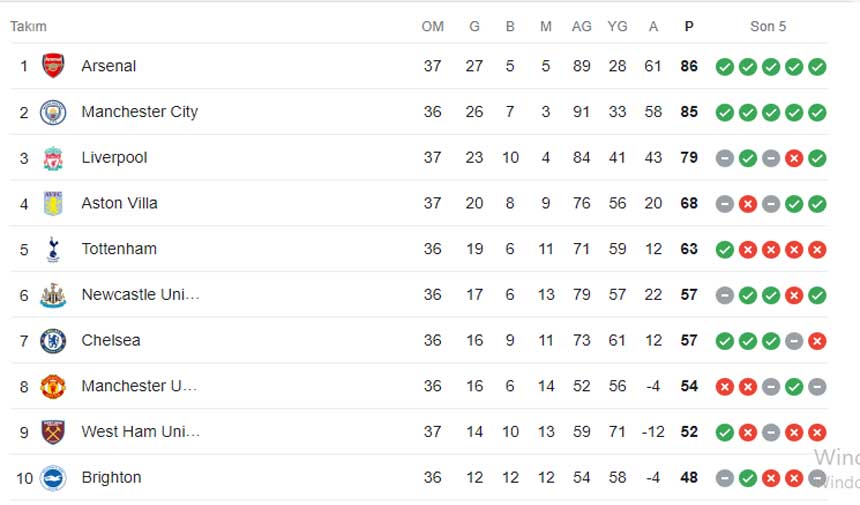Viewport: 860px width, 505px height.
Task: Click Tottenham's green win icon in Son 5
Action: [725, 250]
